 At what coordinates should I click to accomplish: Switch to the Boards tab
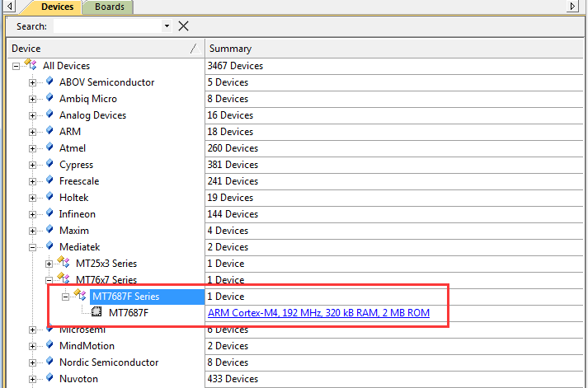click(x=109, y=7)
